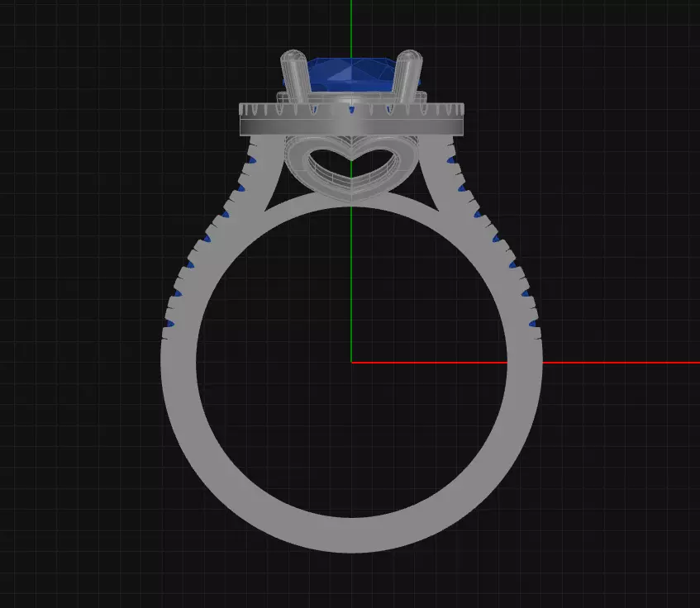700x608 pixels.
Task: Select the heart-shaped gallery under the halo
Action: click(351, 171)
